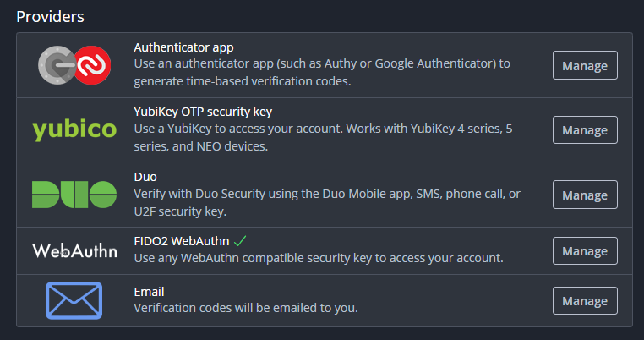The image size is (644, 340).
Task: Click the green Duo logo
Action: click(74, 195)
